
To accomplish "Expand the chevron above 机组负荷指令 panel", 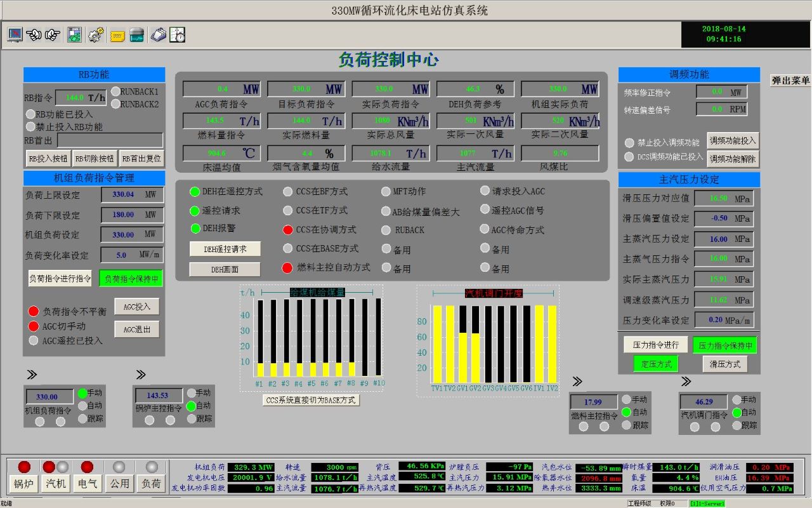I will (32, 375).
